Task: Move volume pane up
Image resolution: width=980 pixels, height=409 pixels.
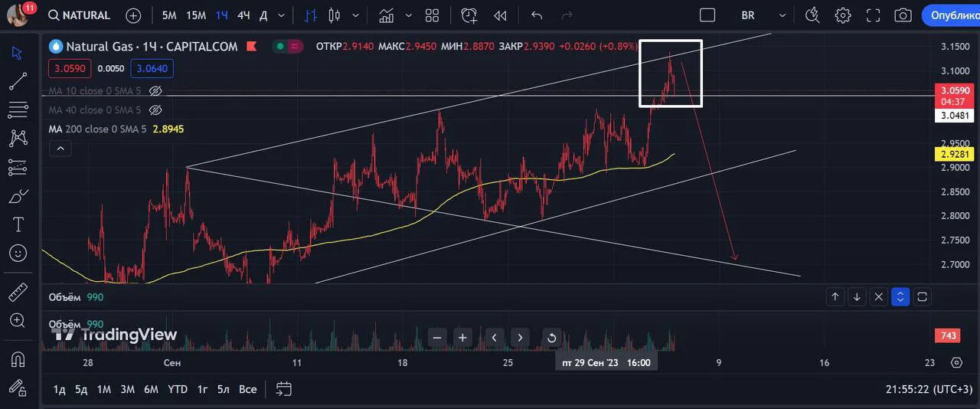Action: click(x=835, y=296)
